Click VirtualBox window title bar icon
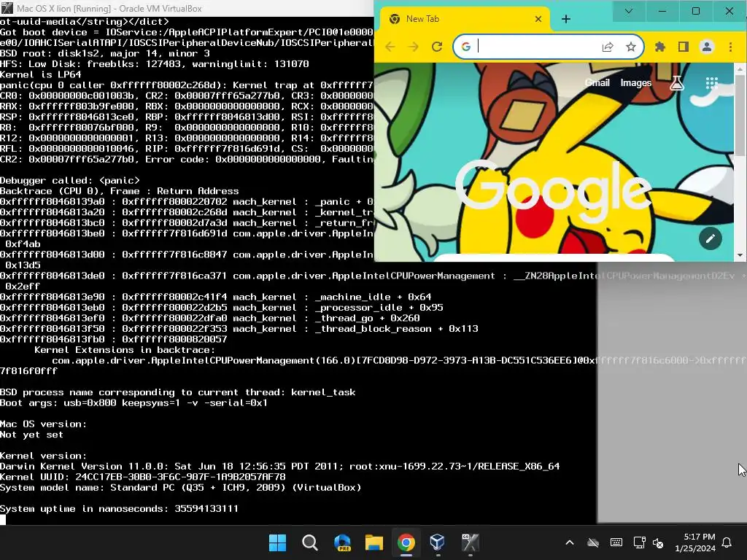Image resolution: width=747 pixels, height=560 pixels. tap(7, 8)
